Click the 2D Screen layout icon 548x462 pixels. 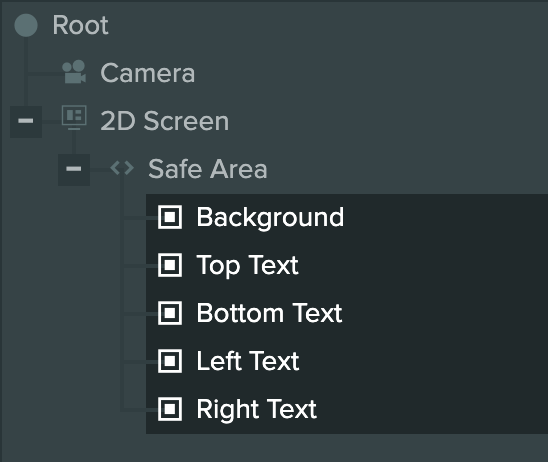(x=74, y=117)
